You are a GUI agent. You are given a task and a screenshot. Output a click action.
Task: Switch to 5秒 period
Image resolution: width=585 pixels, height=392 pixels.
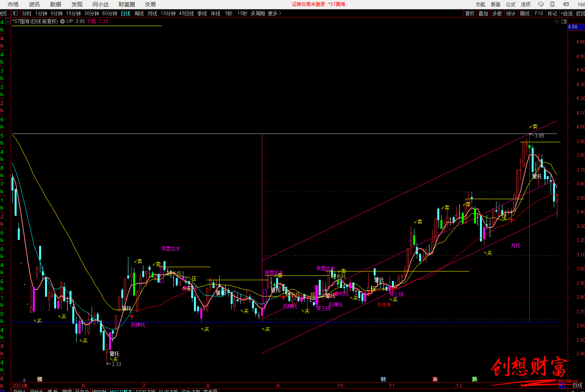tap(229, 13)
